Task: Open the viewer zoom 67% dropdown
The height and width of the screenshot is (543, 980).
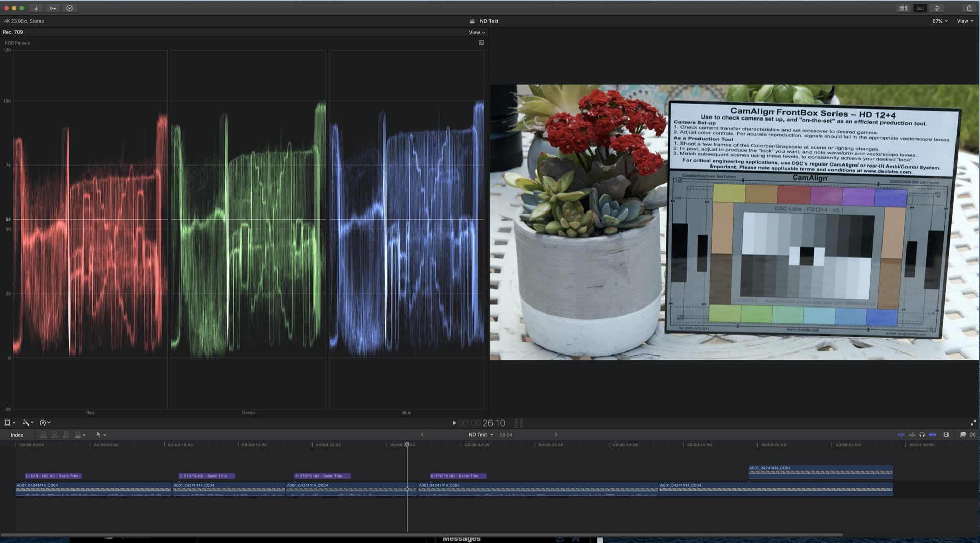Action: [940, 21]
